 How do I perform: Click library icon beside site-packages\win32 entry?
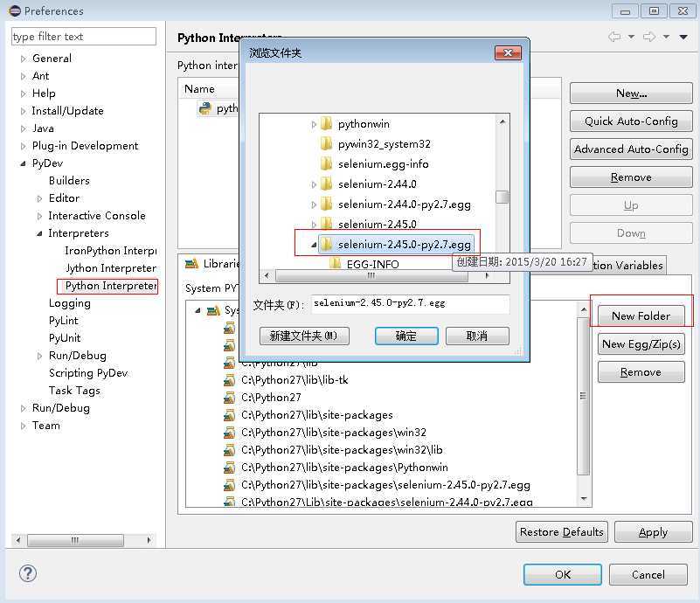[x=230, y=432]
